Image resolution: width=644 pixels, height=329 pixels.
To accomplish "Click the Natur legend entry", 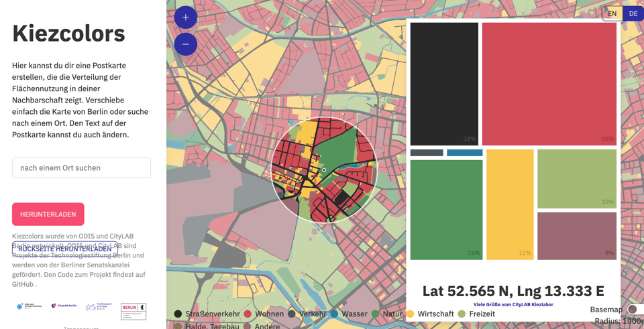I will coord(386,314).
